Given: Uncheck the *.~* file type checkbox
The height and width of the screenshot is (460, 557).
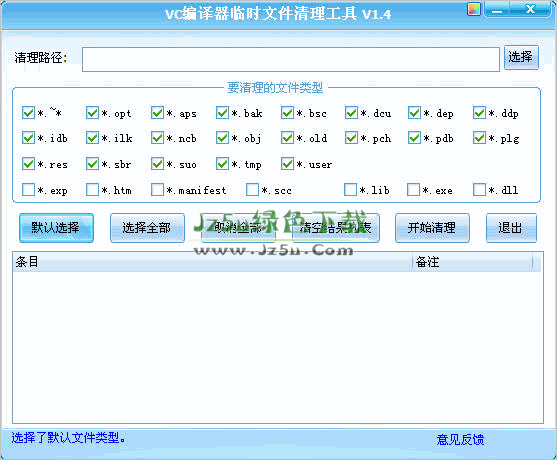Looking at the screenshot, I should 28,113.
